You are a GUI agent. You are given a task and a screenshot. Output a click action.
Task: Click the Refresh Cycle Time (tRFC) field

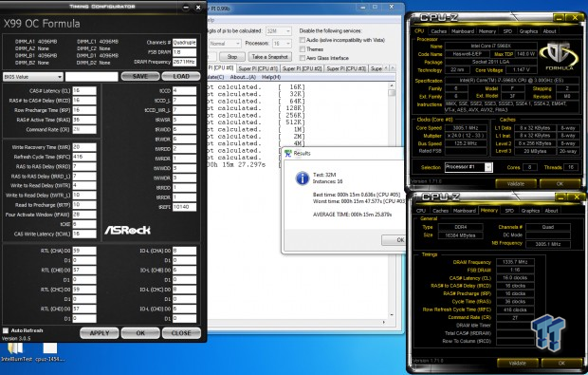point(84,157)
